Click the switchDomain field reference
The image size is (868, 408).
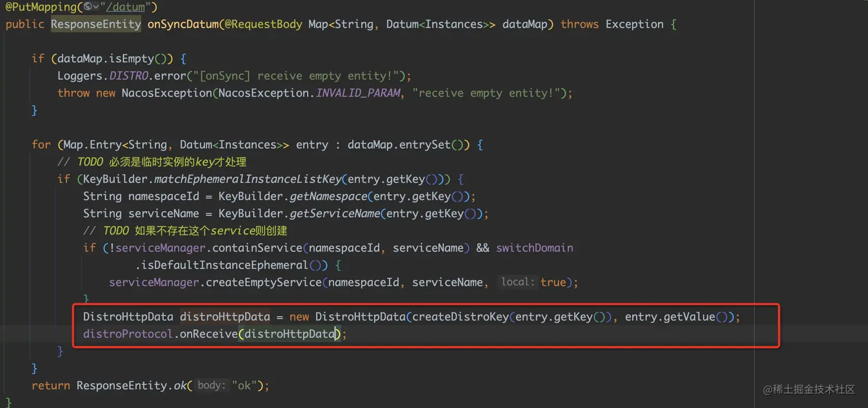[x=535, y=248]
